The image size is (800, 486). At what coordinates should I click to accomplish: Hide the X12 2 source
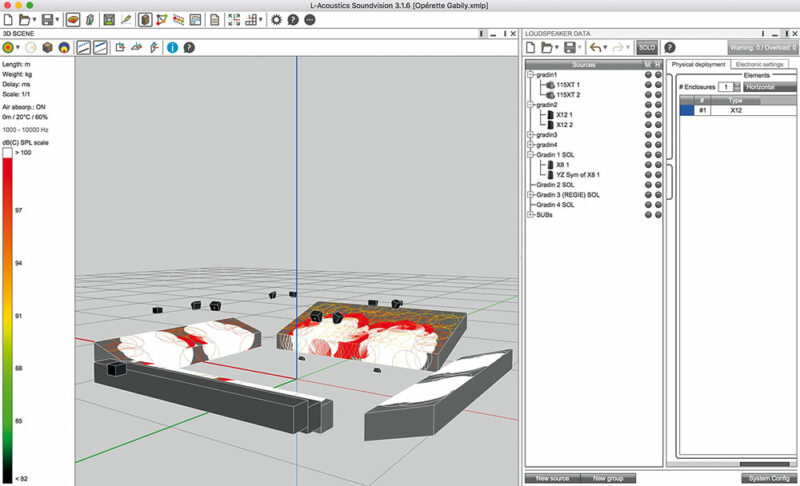coord(658,125)
